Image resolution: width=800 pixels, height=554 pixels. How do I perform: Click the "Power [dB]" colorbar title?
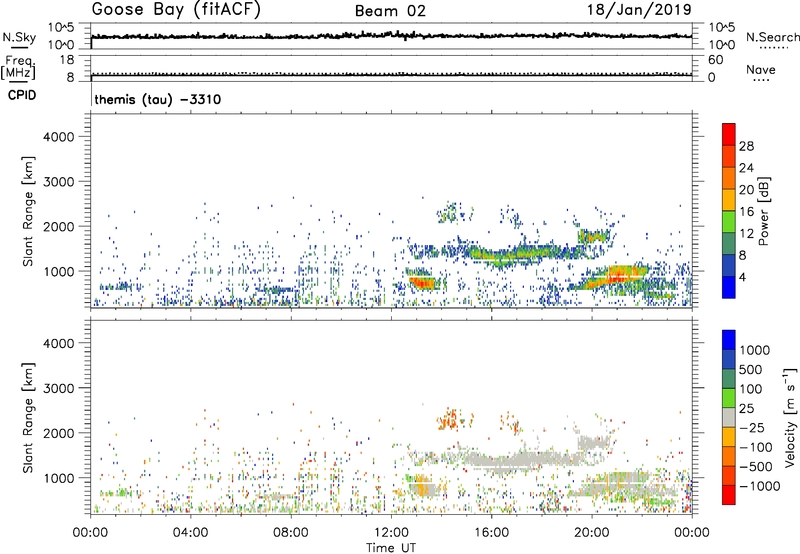(x=763, y=211)
